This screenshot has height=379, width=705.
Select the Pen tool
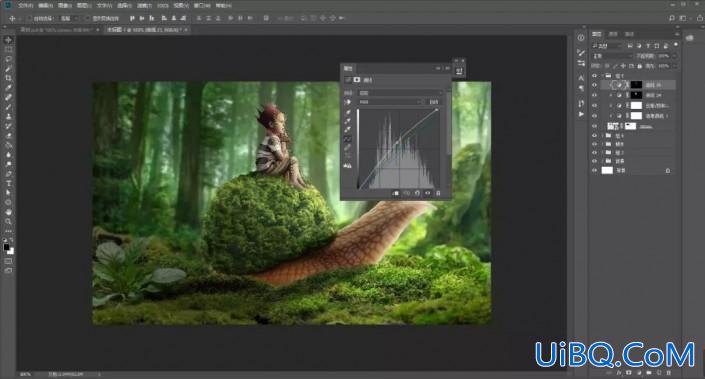pos(8,174)
